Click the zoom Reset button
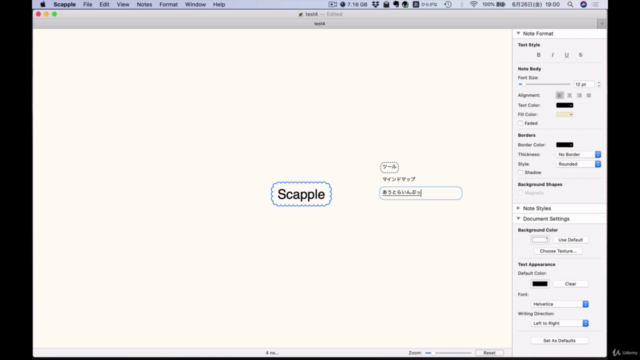Screen dimensions: 640x360 (489, 353)
